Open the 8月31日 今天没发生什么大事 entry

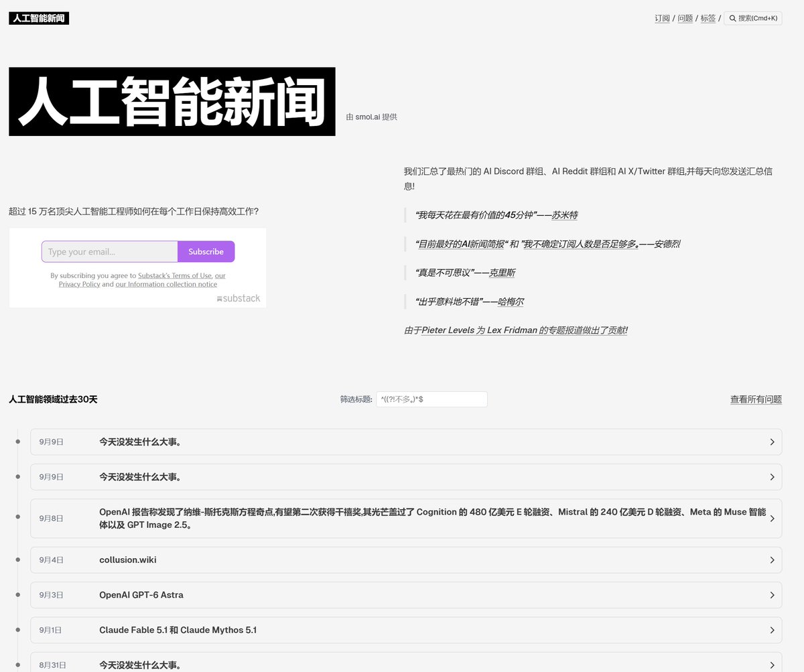pos(406,662)
